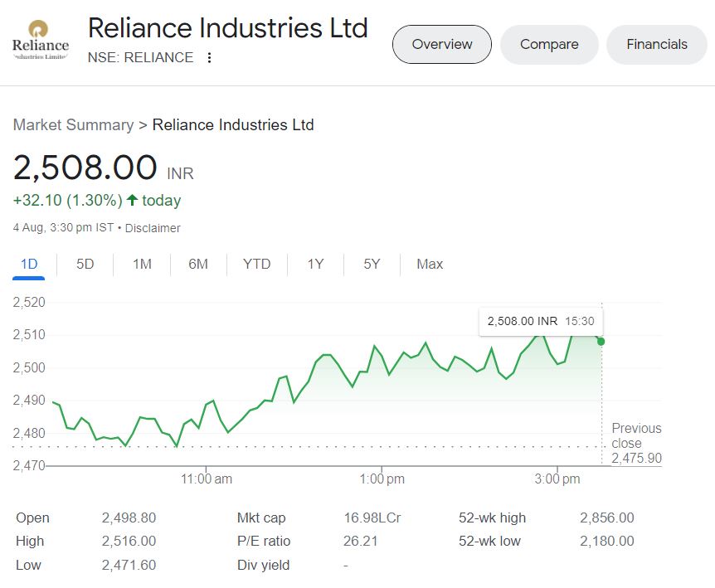Open the three-dot more options menu
This screenshot has height=588, width=715.
click(x=209, y=58)
